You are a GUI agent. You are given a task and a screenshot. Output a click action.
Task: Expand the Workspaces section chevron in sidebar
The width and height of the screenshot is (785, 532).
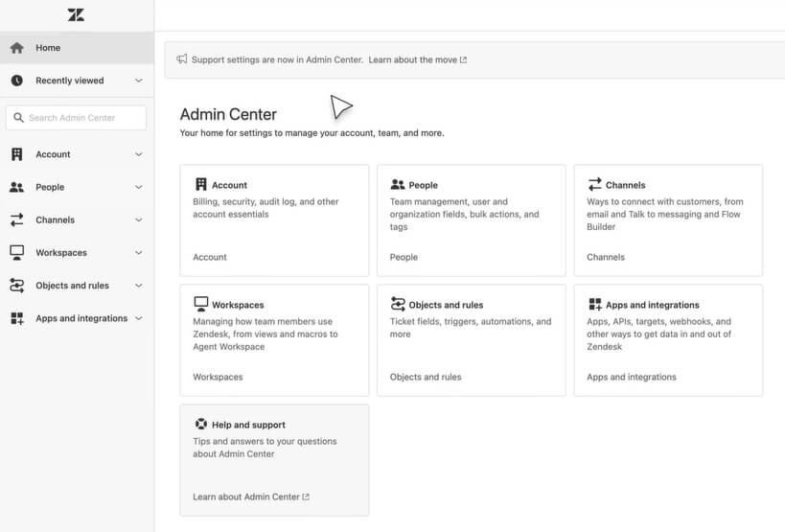pos(139,253)
